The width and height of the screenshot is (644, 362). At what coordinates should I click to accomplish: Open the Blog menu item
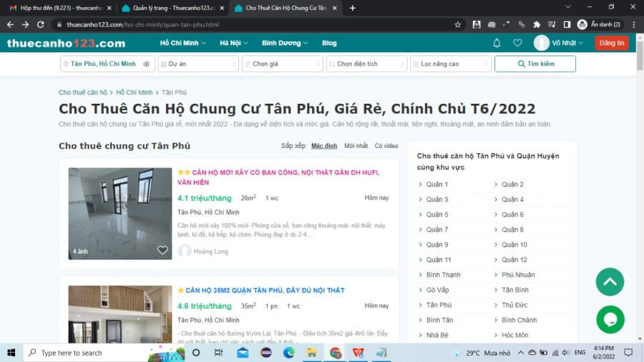[329, 43]
